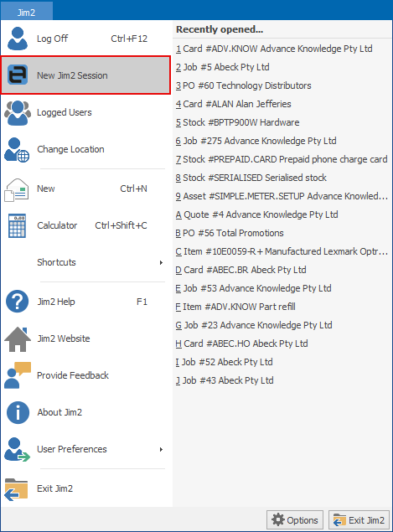This screenshot has width=393, height=532.
Task: Visit the Jim2 Website label
Action: coord(64,338)
